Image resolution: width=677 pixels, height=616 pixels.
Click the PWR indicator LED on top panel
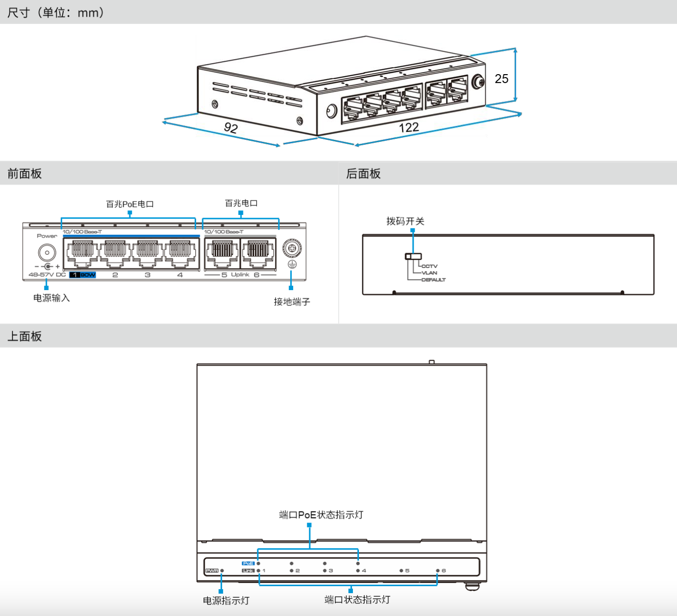[222, 571]
